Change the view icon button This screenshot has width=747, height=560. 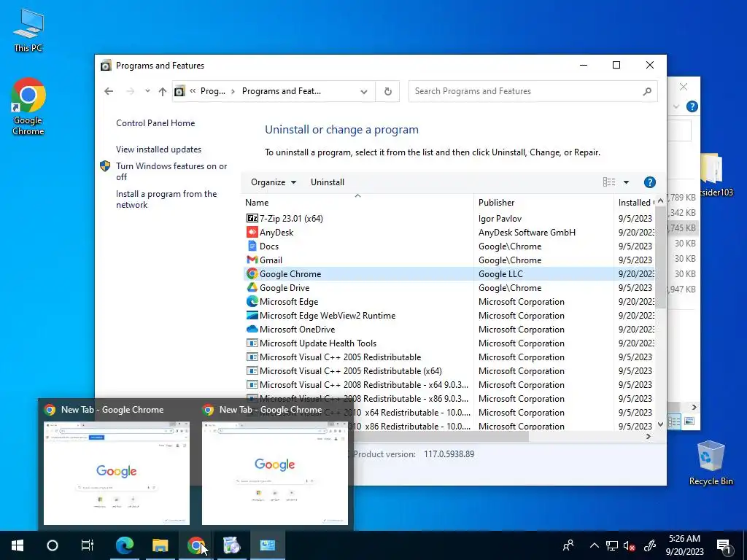click(x=609, y=182)
